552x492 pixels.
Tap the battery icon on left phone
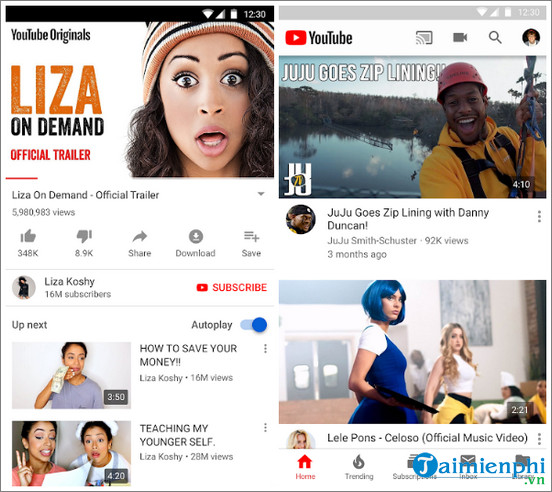[x=234, y=14]
